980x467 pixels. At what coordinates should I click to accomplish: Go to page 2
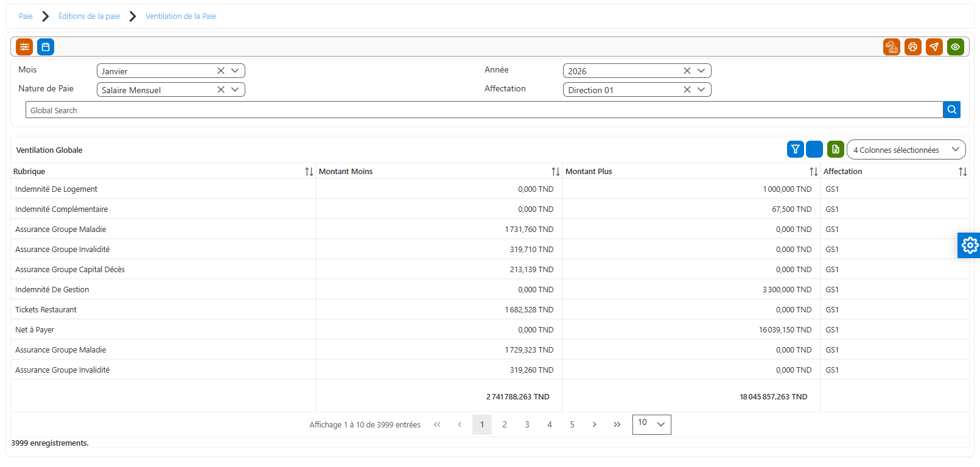point(505,424)
